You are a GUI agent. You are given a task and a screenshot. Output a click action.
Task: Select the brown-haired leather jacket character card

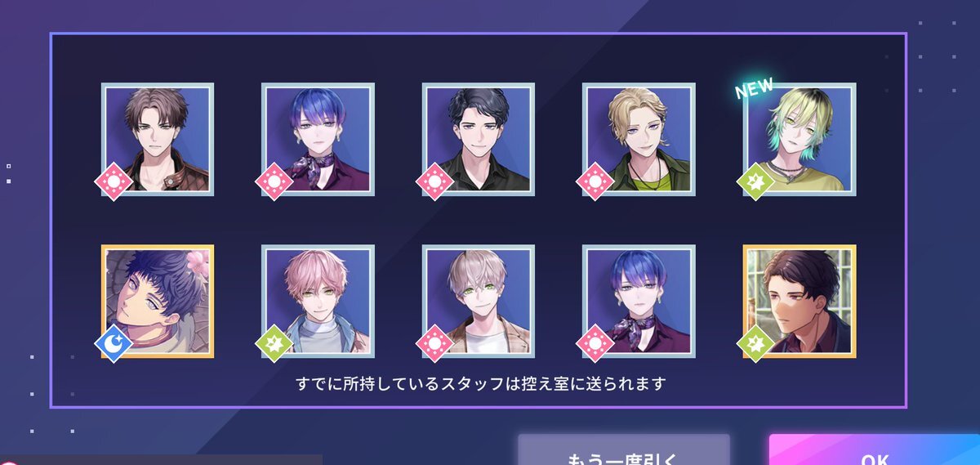158,139
